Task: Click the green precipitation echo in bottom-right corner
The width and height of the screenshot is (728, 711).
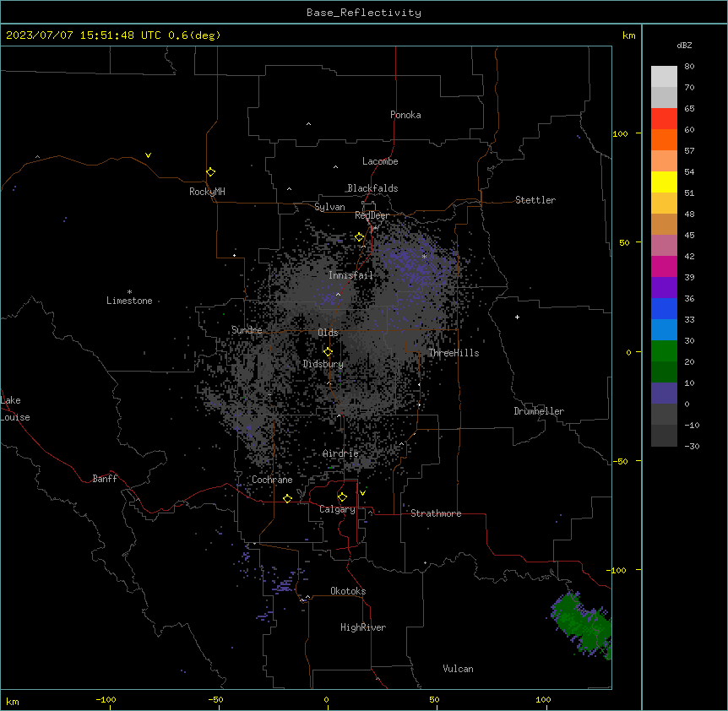Action: click(x=583, y=624)
